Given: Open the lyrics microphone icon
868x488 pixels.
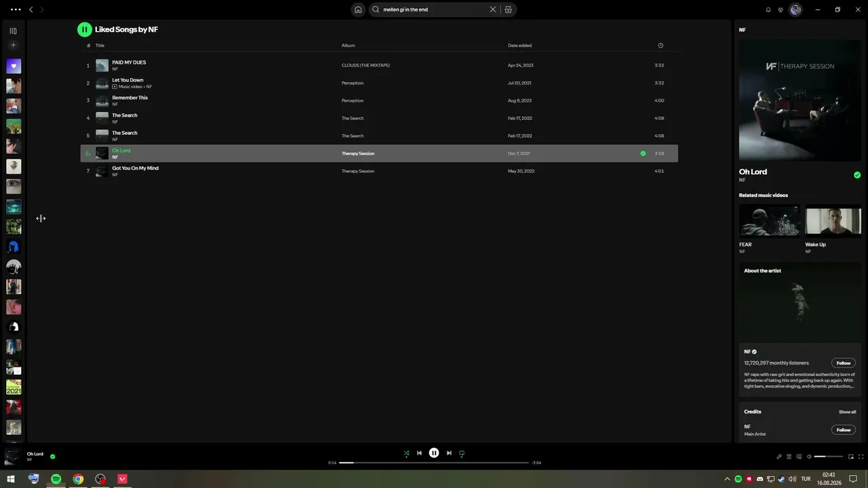Looking at the screenshot, I should 779,457.
